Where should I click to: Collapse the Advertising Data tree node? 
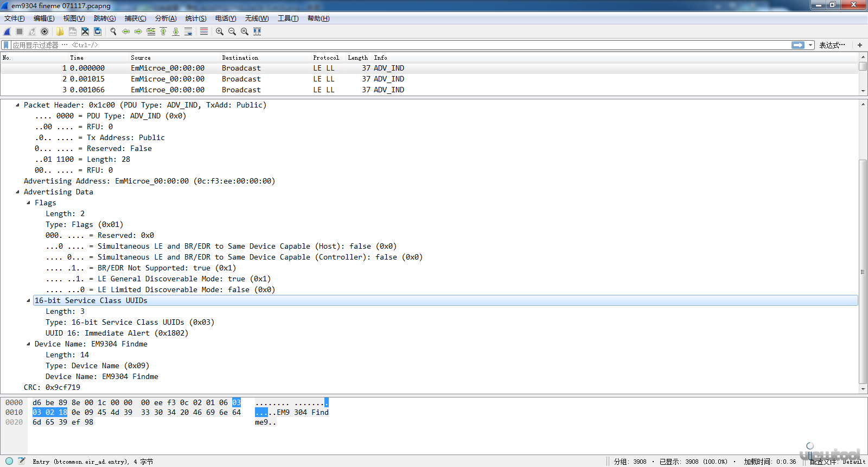(17, 192)
